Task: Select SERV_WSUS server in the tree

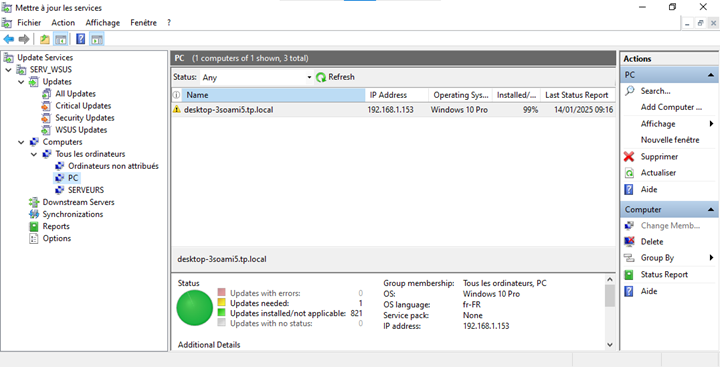Action: (51, 69)
